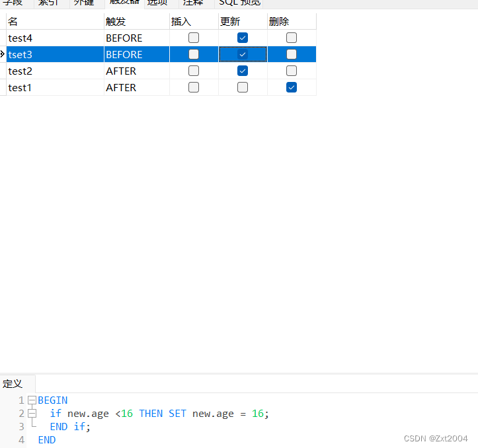Viewport: 478px width, 448px height.
Task: Click the BEFORE cell in tset3 row
Action: [x=137, y=54]
